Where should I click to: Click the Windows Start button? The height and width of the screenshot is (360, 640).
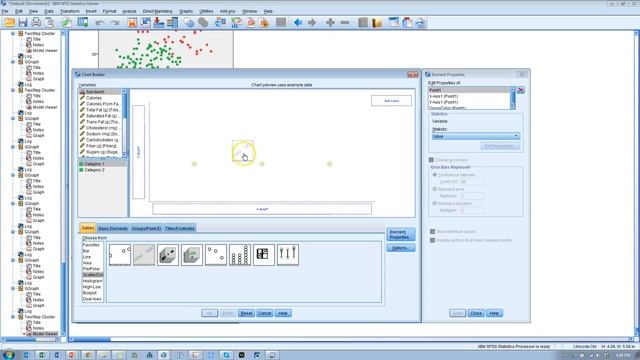9,355
